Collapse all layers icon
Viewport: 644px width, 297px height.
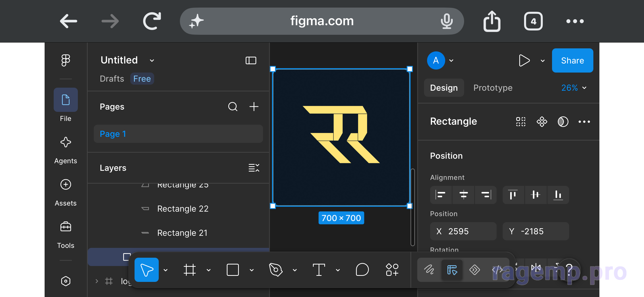tap(254, 168)
